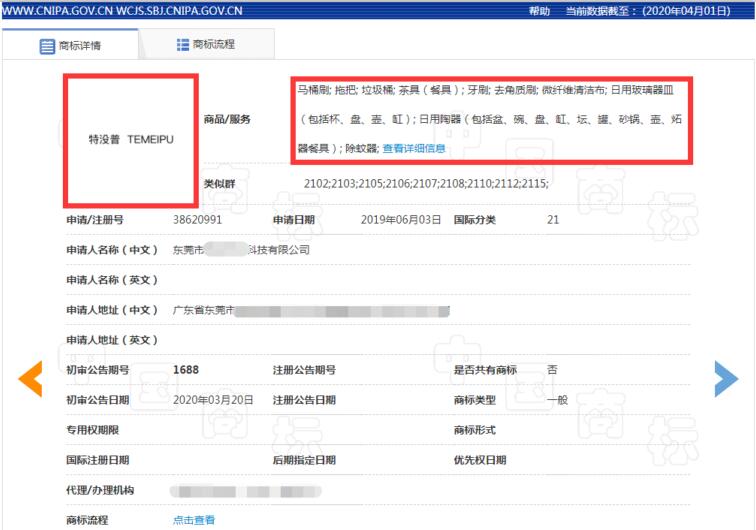756x530 pixels.
Task: Select the data cutoff date 2020年04月01日 text
Action: pos(687,11)
